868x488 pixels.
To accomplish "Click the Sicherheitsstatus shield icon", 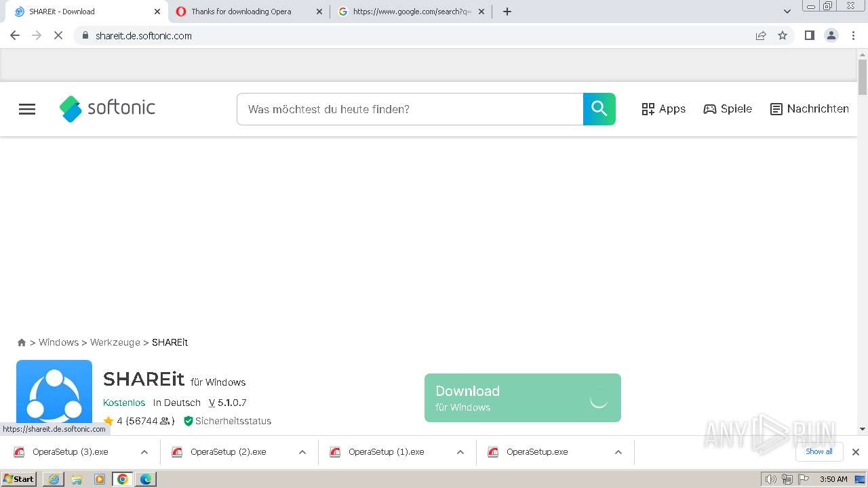I will (189, 421).
